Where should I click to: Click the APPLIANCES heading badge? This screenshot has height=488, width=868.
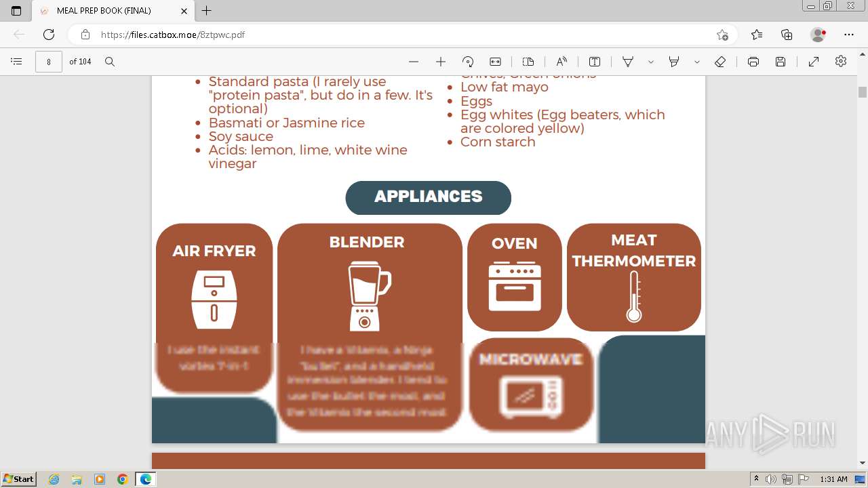point(428,197)
